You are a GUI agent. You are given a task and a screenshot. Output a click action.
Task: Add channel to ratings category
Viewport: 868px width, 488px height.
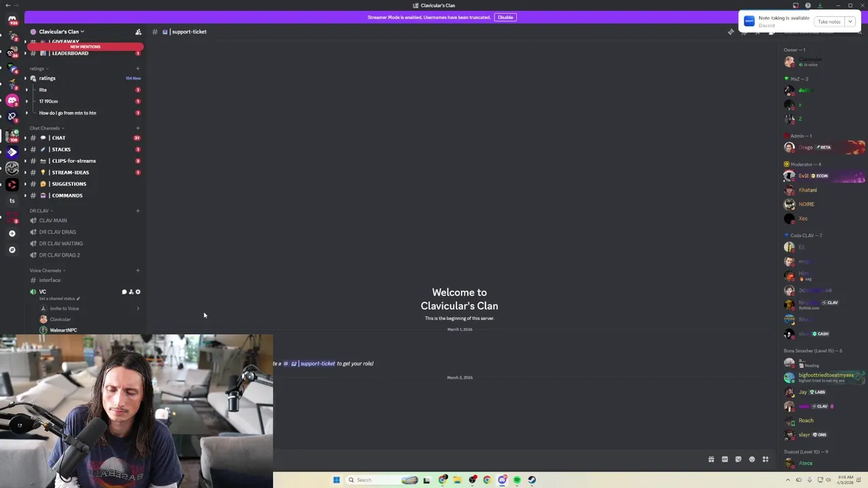coord(138,68)
